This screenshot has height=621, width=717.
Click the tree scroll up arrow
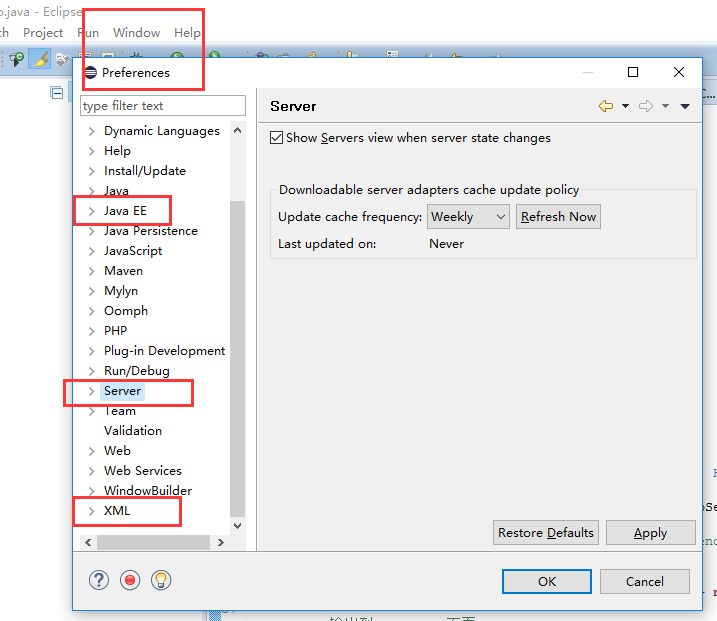(237, 131)
